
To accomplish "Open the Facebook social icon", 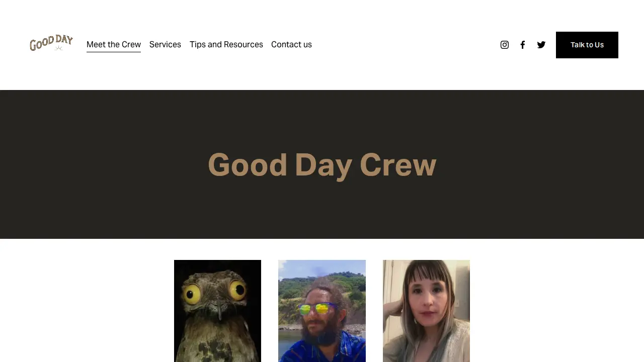I will [523, 45].
